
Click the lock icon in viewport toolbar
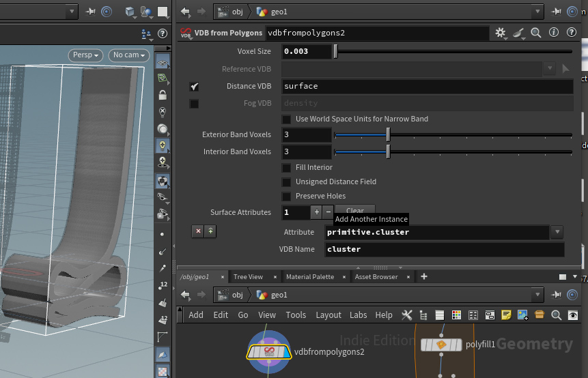pos(163,96)
